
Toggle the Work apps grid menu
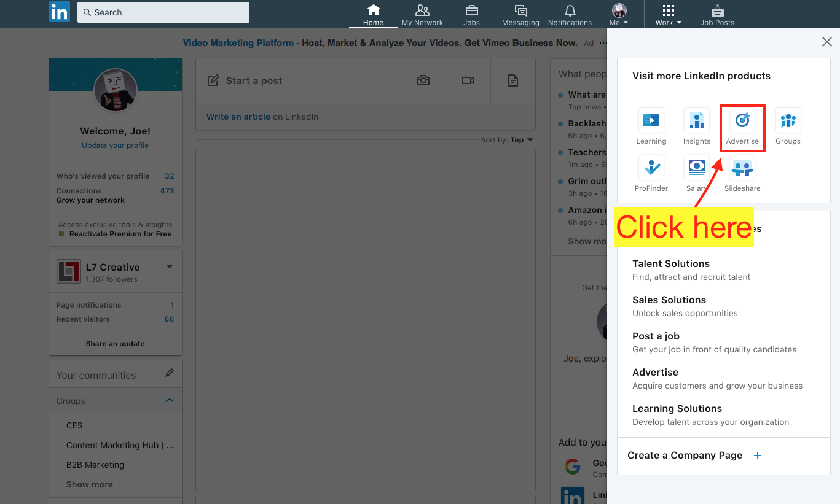click(669, 15)
